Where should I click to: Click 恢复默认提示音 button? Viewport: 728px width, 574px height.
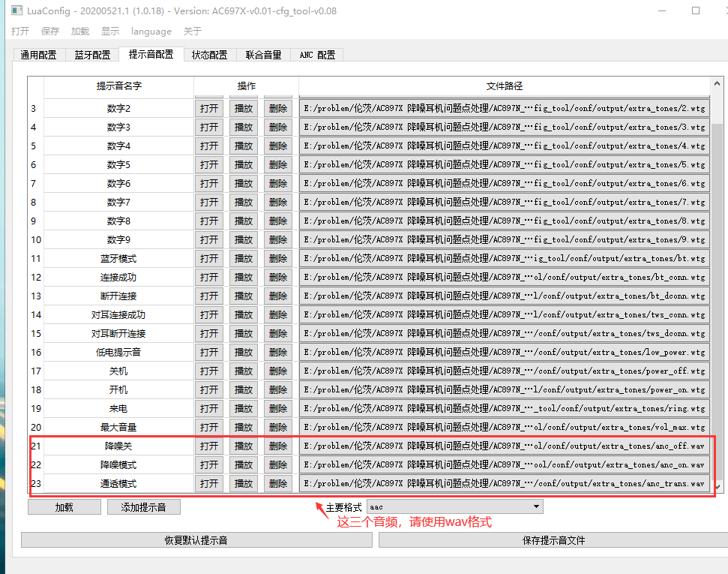196,540
